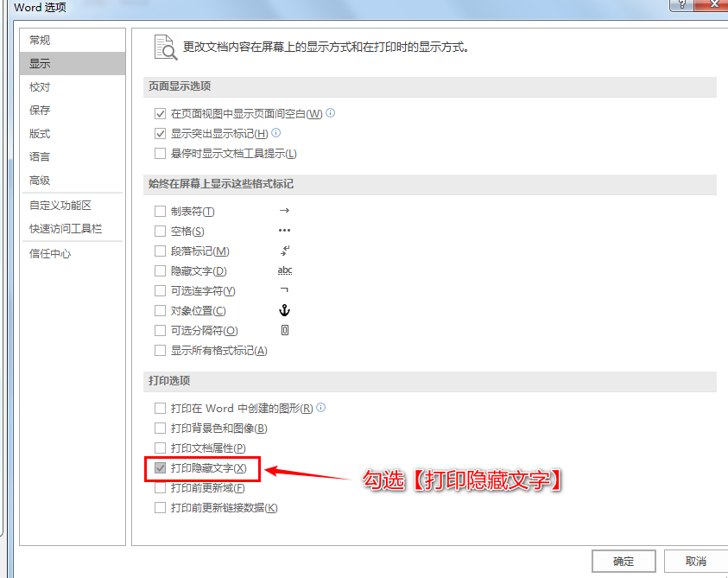Toggle 在页面视图中显示页面间空白 checkbox
The image size is (728, 578).
tap(160, 114)
